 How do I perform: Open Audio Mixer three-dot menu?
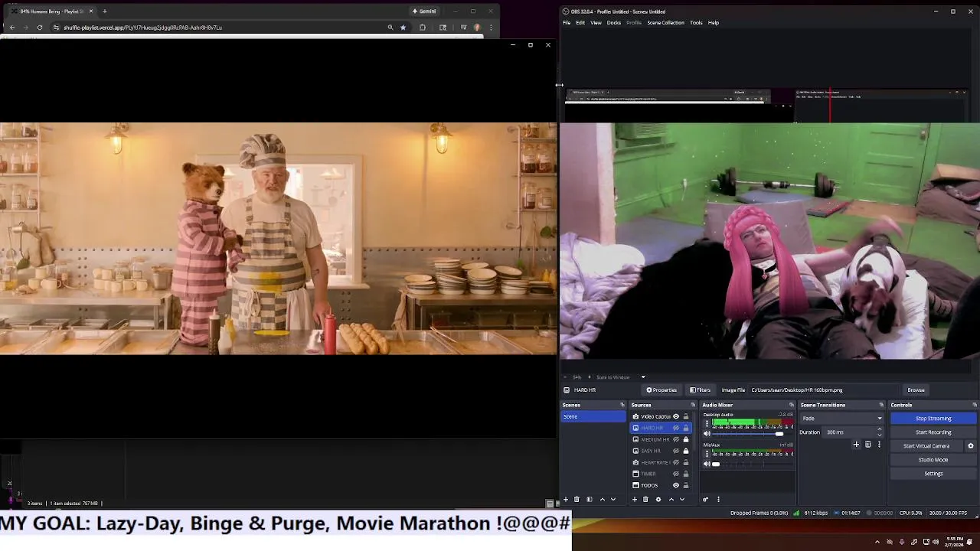pos(718,499)
